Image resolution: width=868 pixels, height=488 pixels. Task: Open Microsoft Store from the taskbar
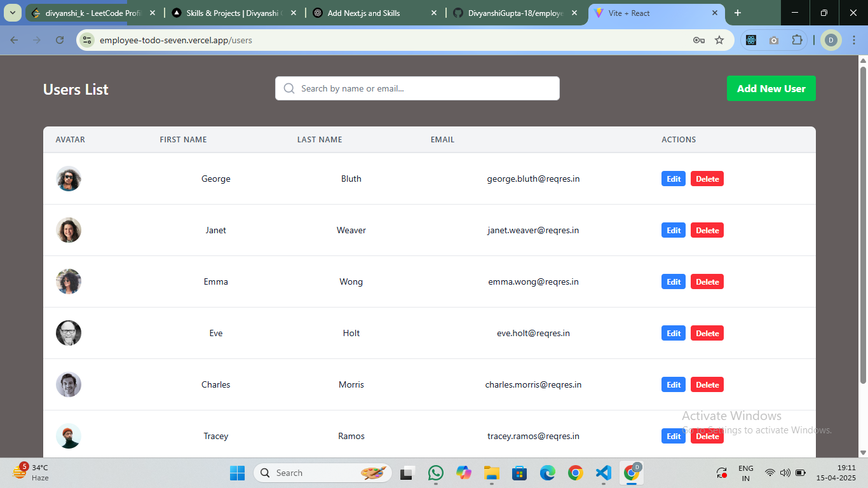click(x=520, y=473)
